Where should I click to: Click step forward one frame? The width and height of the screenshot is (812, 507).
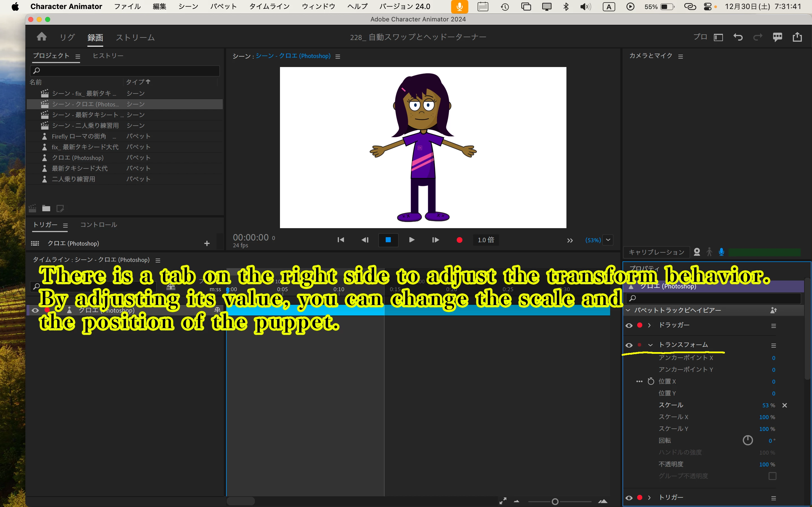(x=435, y=240)
